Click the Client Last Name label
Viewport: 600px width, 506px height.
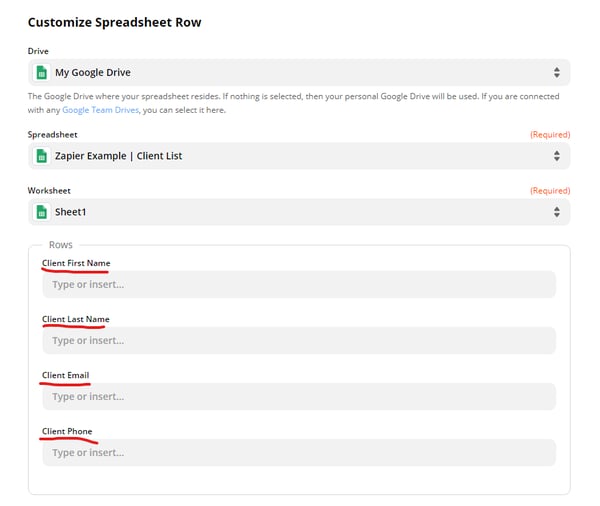coord(76,319)
